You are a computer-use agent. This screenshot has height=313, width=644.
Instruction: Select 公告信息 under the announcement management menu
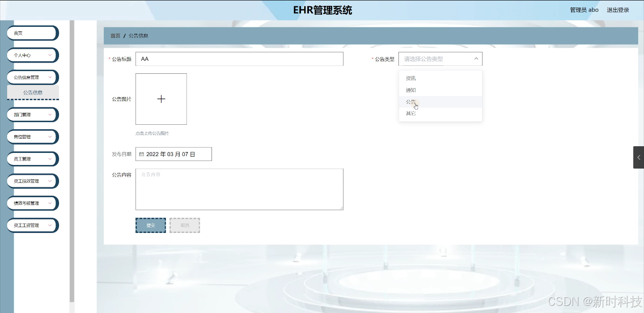coord(32,93)
